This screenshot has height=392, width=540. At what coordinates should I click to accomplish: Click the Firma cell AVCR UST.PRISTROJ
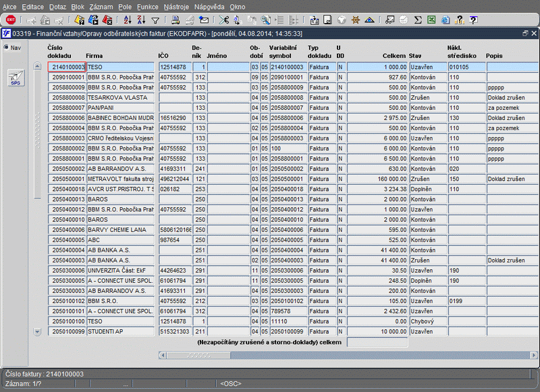point(120,189)
